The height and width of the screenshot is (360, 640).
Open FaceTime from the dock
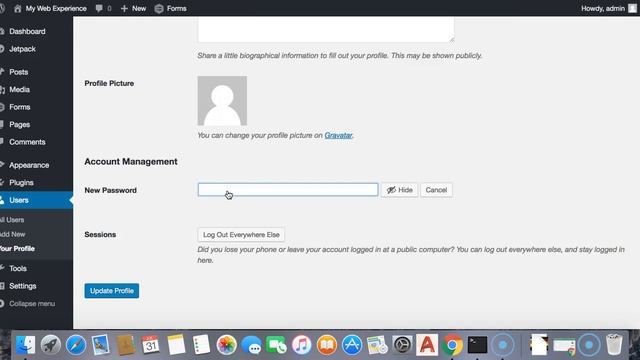[x=277, y=345]
